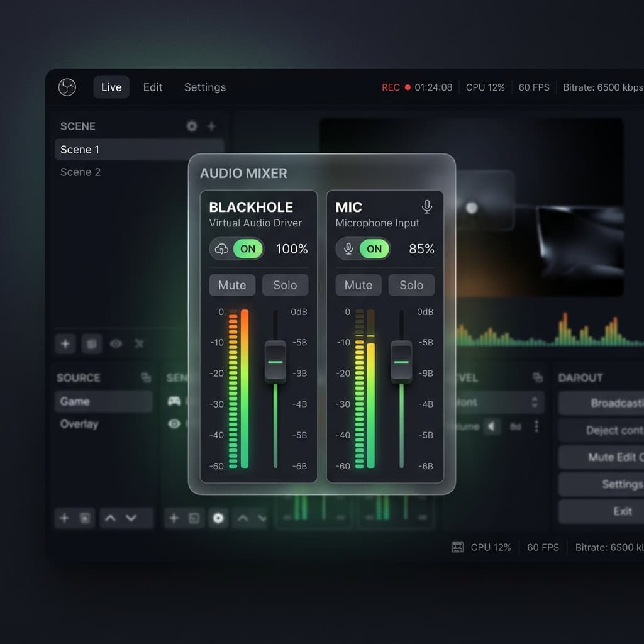Screen dimensions: 644x644
Task: Click the up arrow to reorder sources
Action: pyautogui.click(x=109, y=518)
